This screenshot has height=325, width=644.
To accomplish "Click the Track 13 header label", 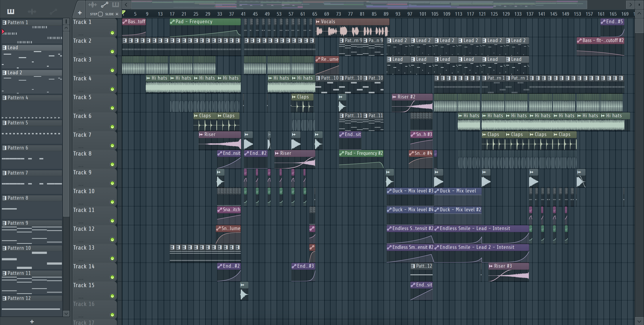I will [83, 247].
